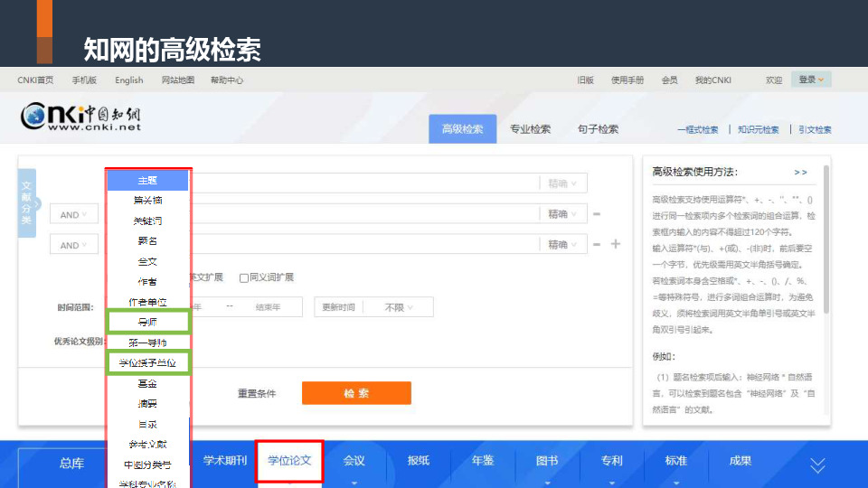The image size is (868, 488).
Task: Open the second AND operator dropdown
Action: (x=73, y=245)
